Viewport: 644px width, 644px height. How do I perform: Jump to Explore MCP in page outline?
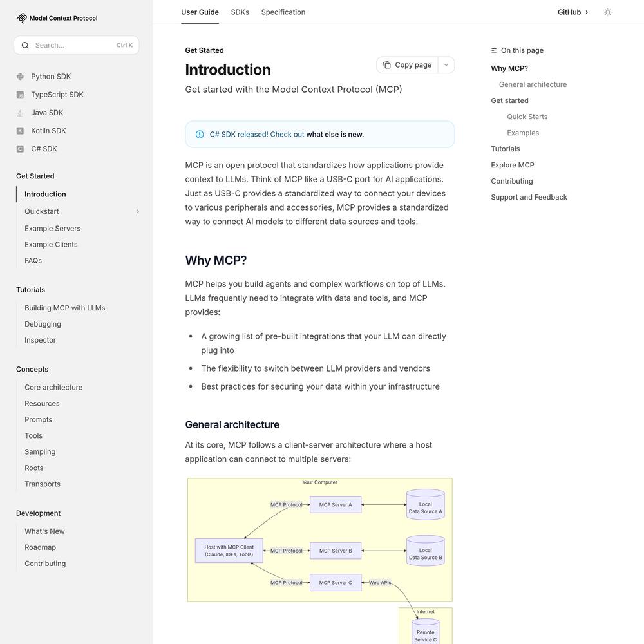click(x=513, y=165)
